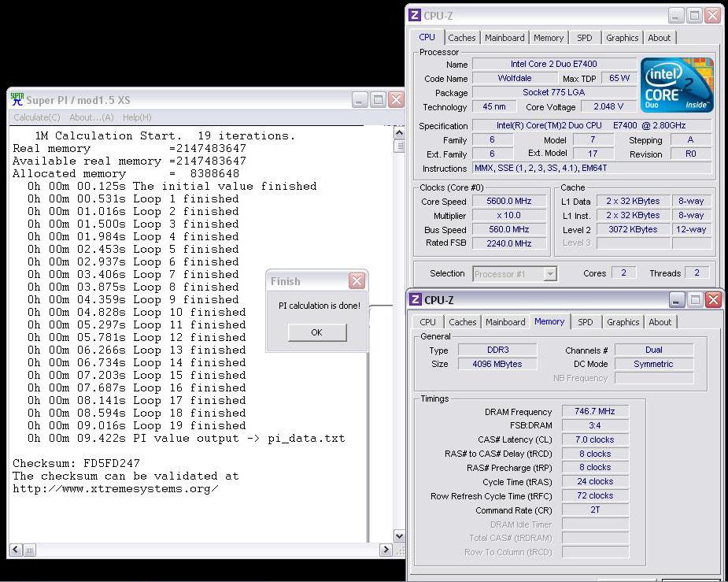The image size is (728, 582).
Task: Click Super PI vertical scrollbar down arrow
Action: 399,536
